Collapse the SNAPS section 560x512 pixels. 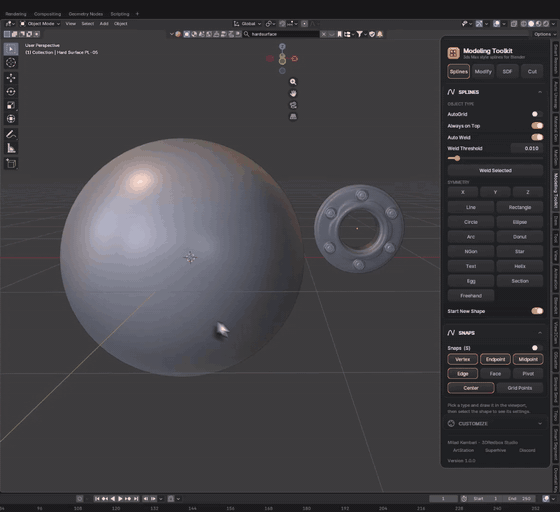click(x=540, y=333)
